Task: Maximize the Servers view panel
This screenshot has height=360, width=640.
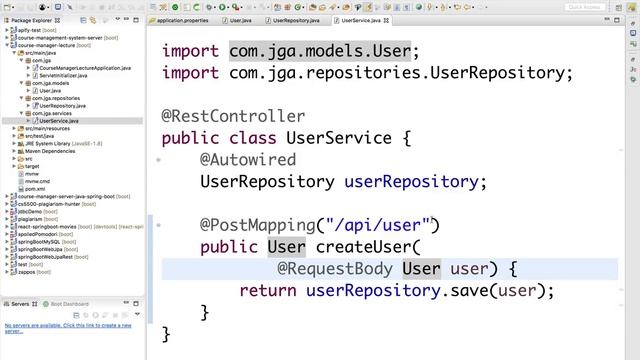Action: (x=136, y=303)
